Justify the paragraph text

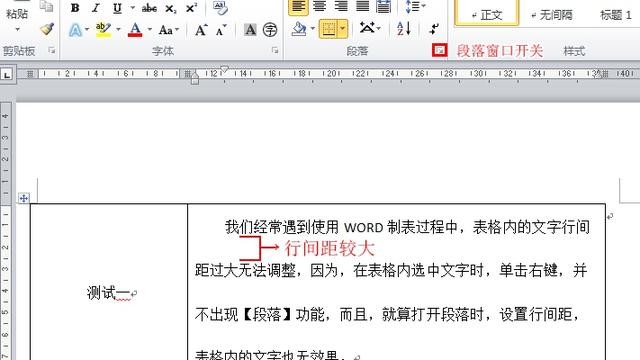pyautogui.click(x=362, y=7)
